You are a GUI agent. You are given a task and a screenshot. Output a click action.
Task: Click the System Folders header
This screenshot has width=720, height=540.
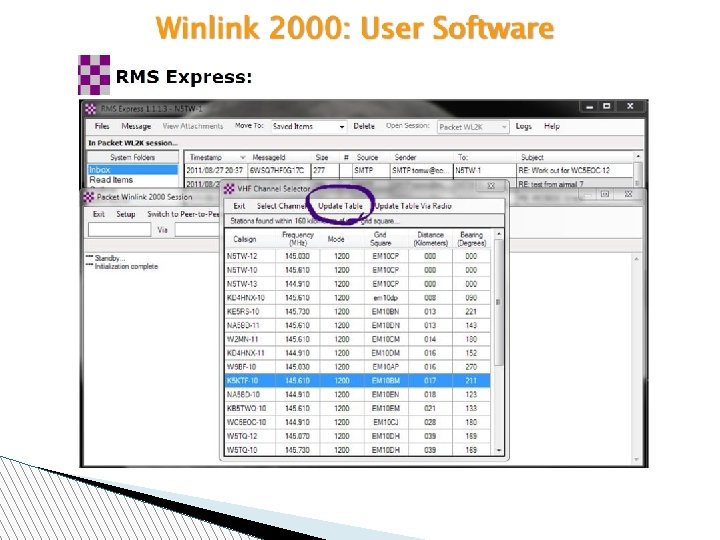coord(133,158)
